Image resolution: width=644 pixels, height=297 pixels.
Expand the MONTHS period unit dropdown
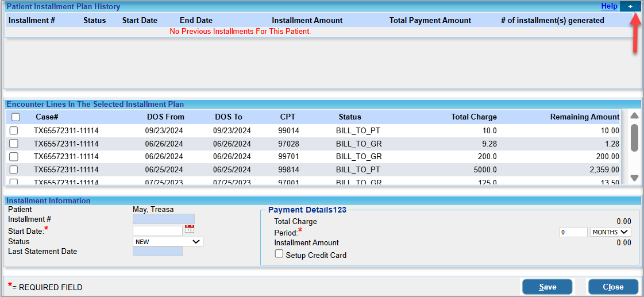pyautogui.click(x=610, y=232)
